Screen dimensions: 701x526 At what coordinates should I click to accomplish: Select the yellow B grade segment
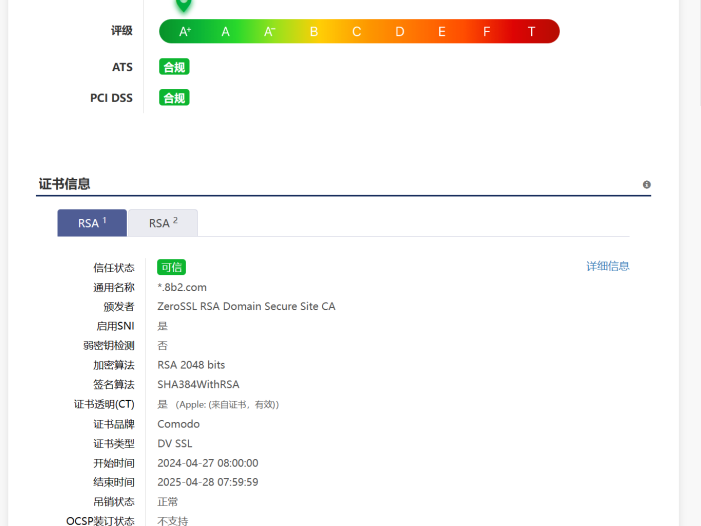(x=314, y=32)
